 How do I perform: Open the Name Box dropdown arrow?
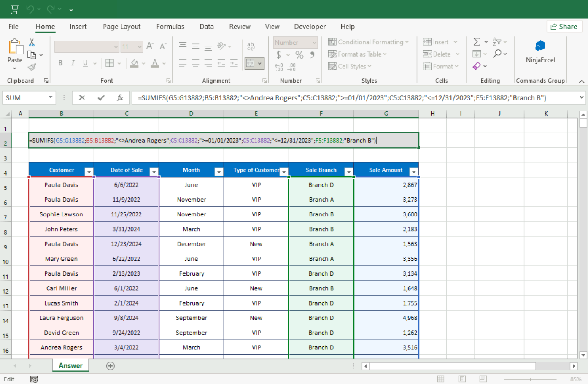point(50,97)
